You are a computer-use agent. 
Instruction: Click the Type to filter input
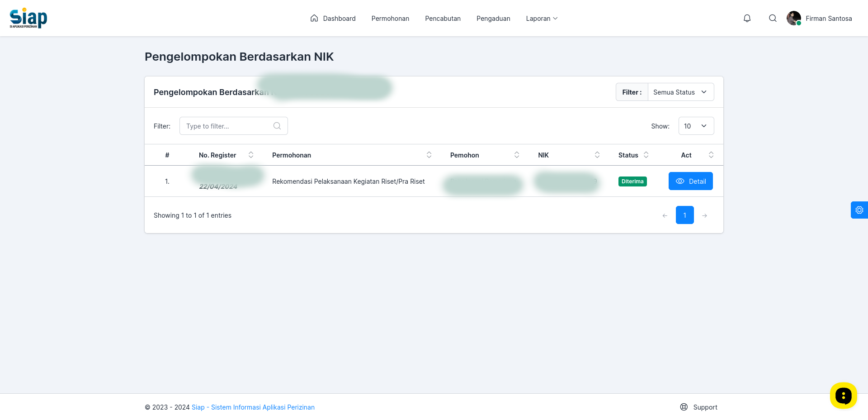pyautogui.click(x=233, y=126)
